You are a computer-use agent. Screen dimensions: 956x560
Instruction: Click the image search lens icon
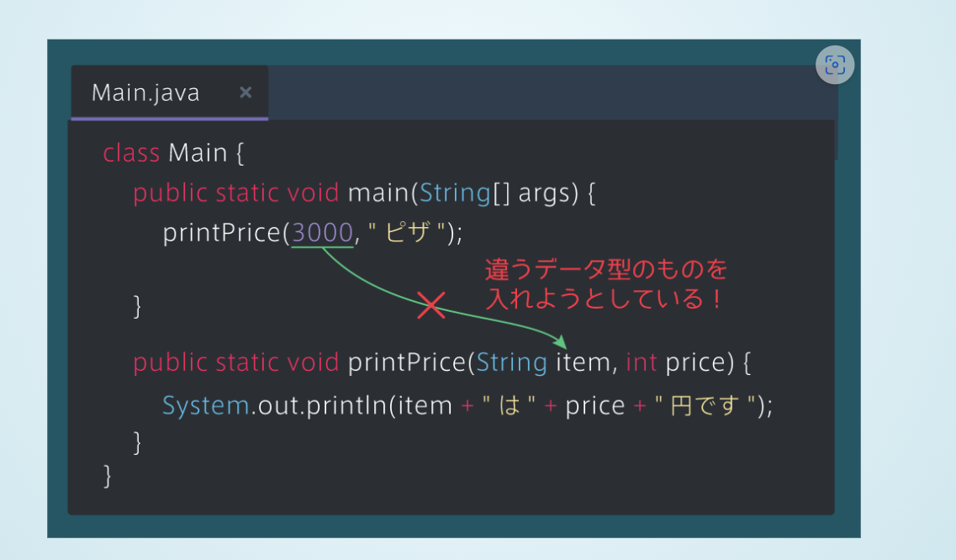point(834,65)
